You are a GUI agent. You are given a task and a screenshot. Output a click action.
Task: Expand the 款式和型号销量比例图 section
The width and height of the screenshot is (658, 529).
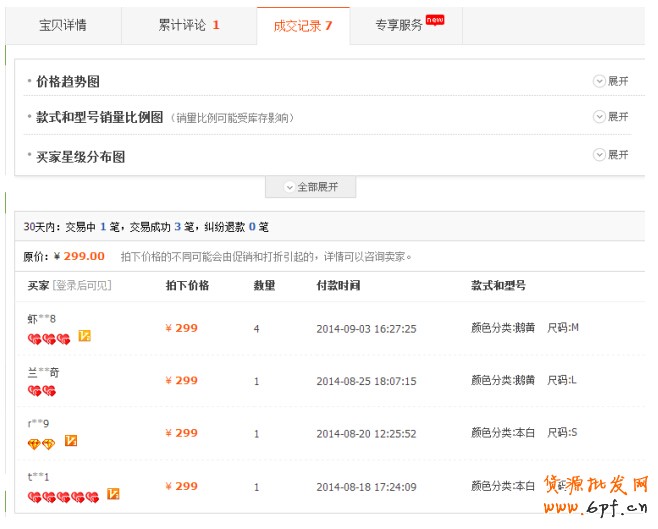tap(611, 117)
